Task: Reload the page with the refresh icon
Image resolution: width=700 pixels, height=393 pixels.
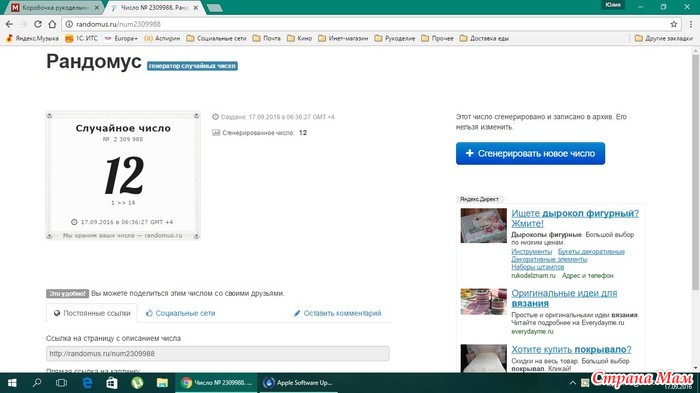Action: click(38, 24)
